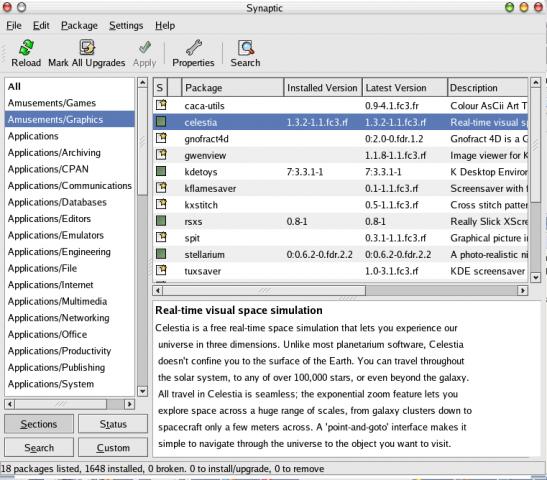
Task: Click the Custom filter button
Action: coord(113,448)
